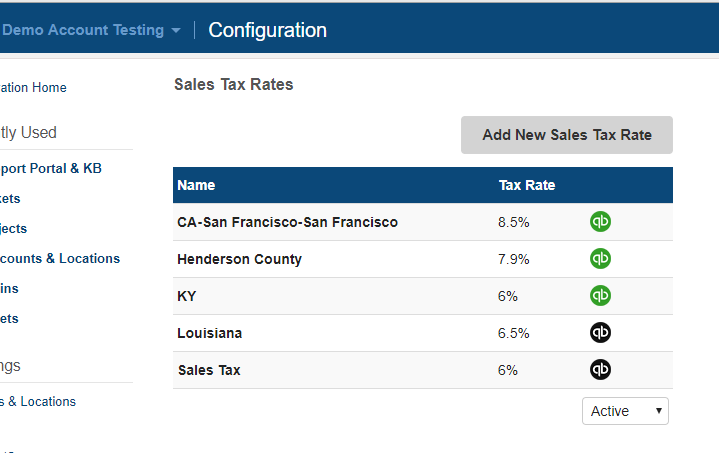Screen dimensions: 719x453
Task: Open Accounts & Locations in sidebar
Action: click(x=59, y=258)
